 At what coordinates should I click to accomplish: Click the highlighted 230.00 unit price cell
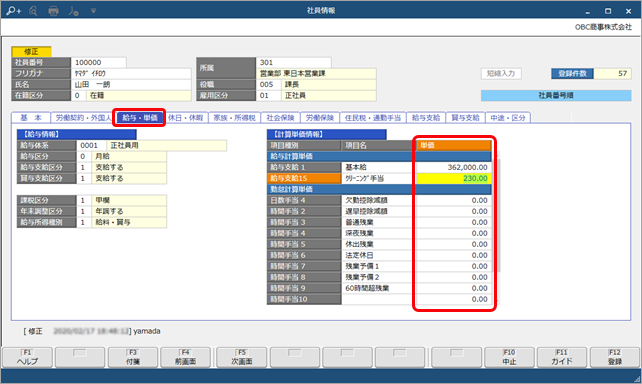click(x=454, y=178)
